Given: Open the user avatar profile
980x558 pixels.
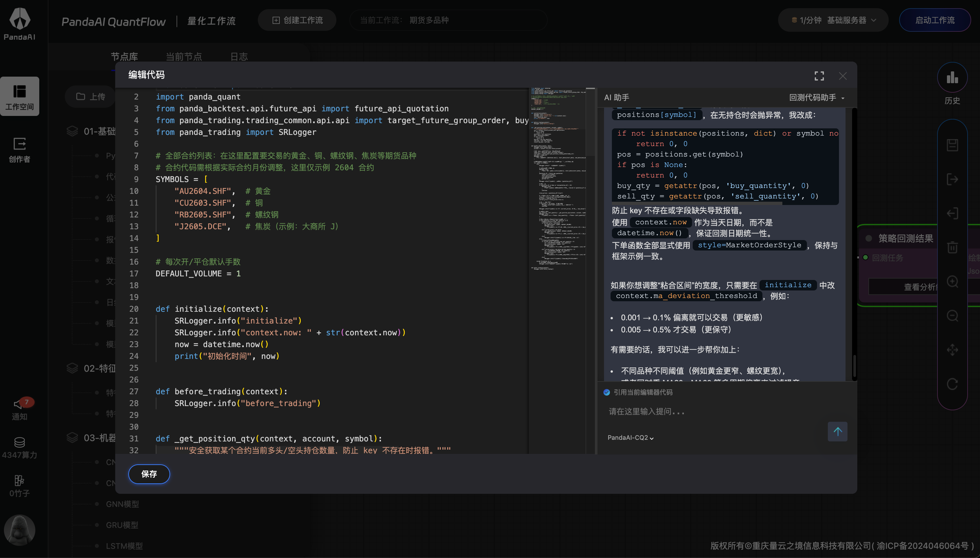Looking at the screenshot, I should pos(20,530).
